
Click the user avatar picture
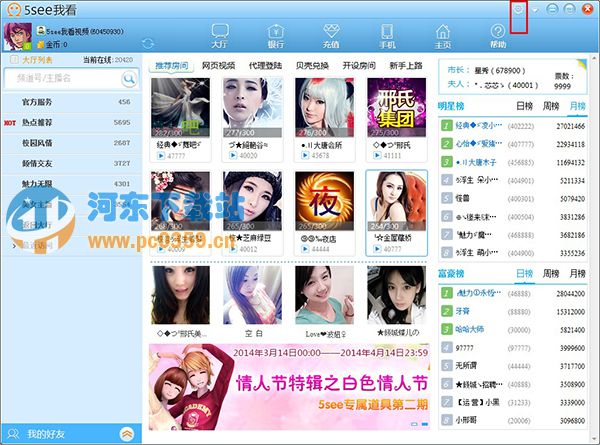(x=18, y=36)
